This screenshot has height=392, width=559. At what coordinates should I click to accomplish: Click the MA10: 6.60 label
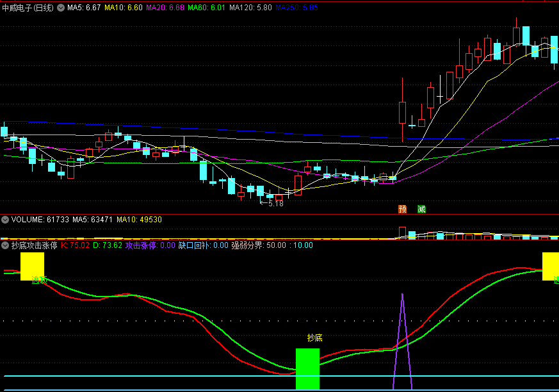point(124,8)
